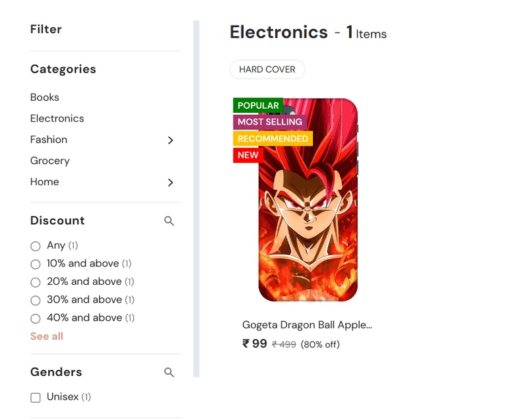Click the red NEW badge
The image size is (528, 420).
click(248, 155)
